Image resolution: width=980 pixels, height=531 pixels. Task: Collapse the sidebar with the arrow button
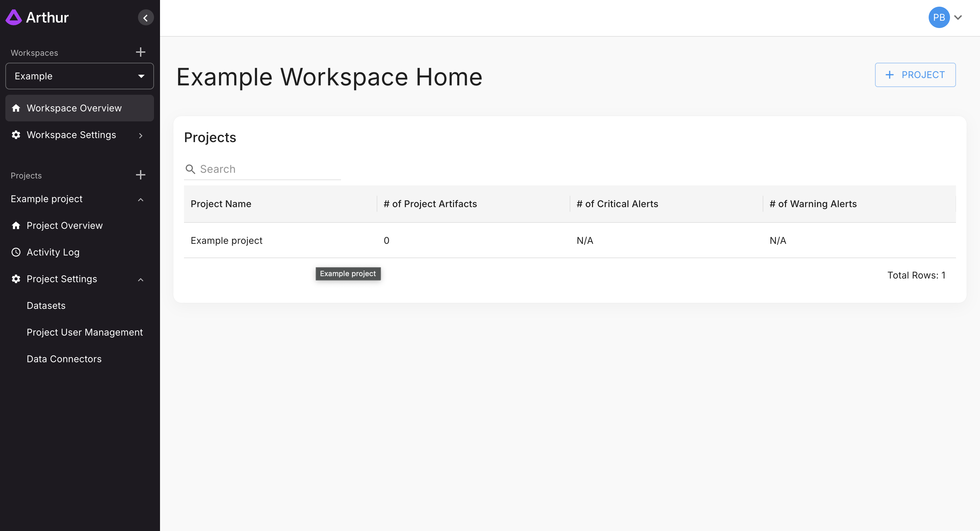(x=145, y=18)
